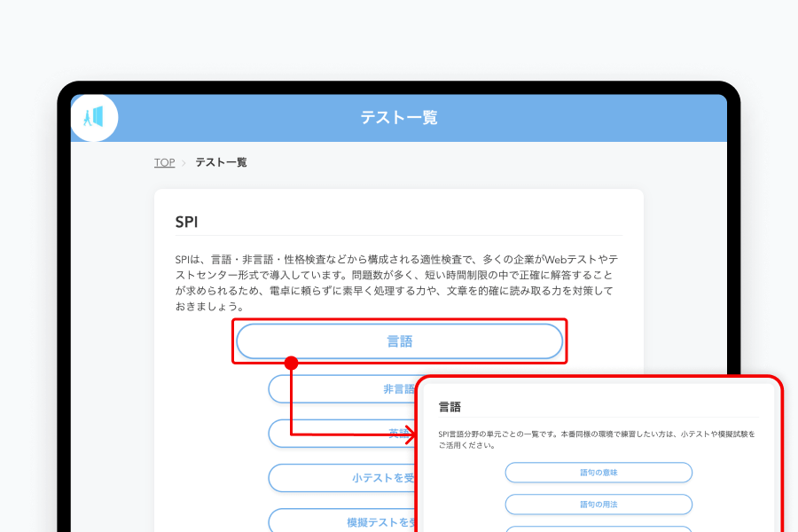Open the 語句の意味 unit button

[x=598, y=473]
